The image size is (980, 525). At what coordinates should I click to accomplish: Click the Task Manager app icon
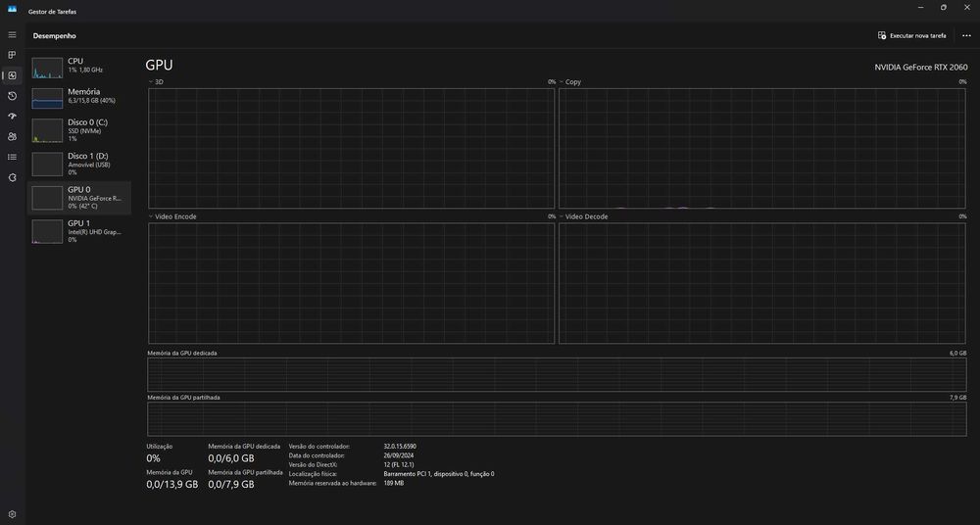(x=12, y=9)
